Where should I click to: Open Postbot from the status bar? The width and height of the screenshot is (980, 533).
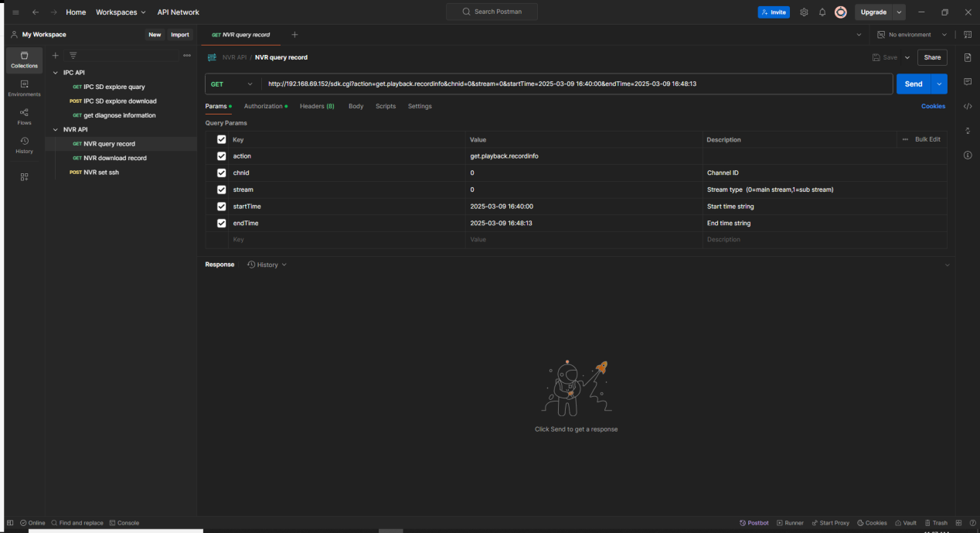pos(754,523)
